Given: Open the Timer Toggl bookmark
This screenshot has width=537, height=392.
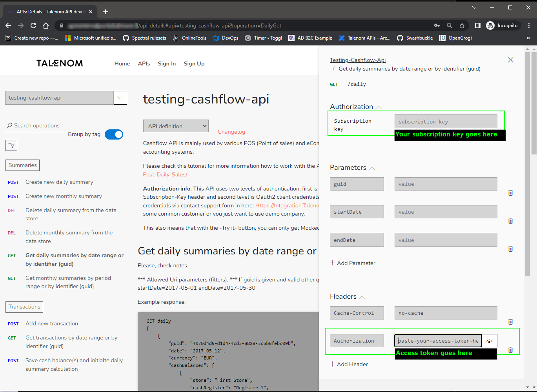Looking at the screenshot, I should 264,38.
